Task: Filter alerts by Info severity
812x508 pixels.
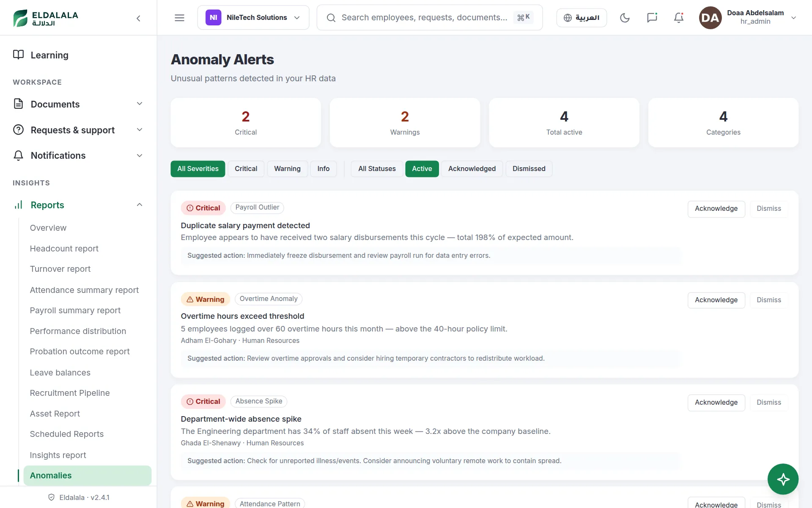Action: (x=324, y=169)
